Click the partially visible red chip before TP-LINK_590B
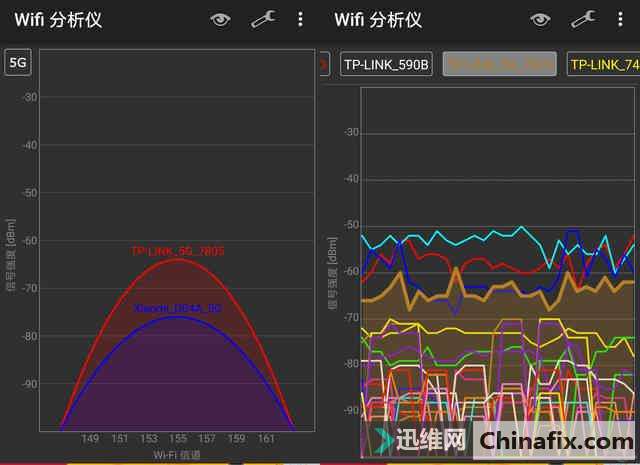This screenshot has height=465, width=640. [x=323, y=65]
